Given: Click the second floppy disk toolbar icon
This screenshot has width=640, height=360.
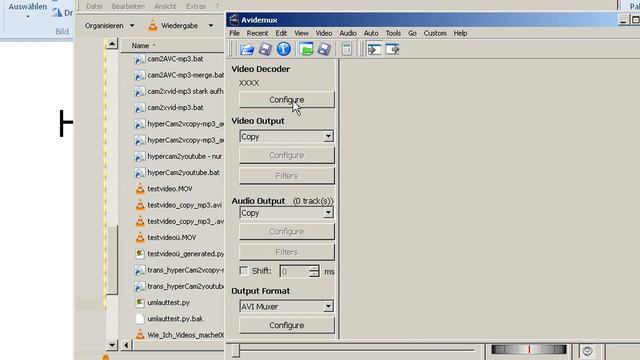Looking at the screenshot, I should 324,49.
